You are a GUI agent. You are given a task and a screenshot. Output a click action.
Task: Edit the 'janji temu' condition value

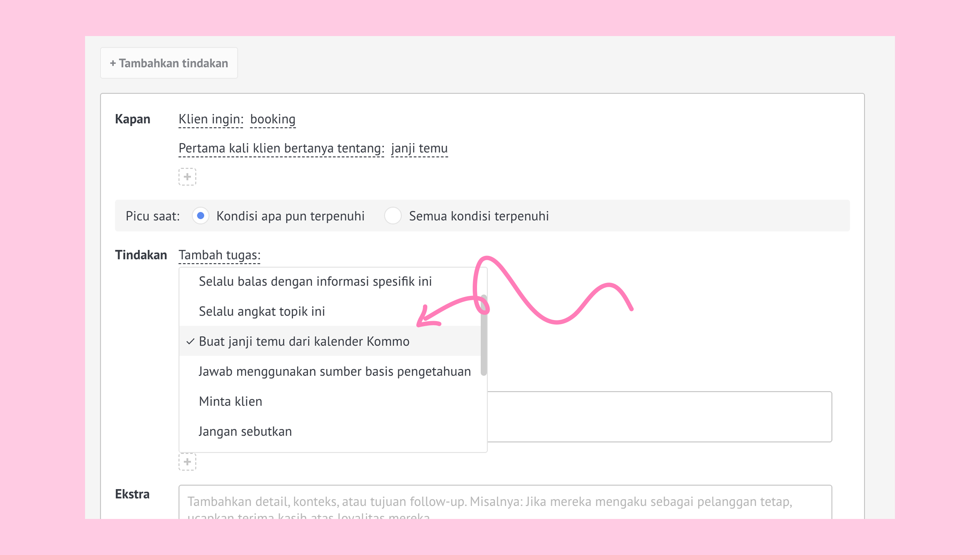click(419, 148)
